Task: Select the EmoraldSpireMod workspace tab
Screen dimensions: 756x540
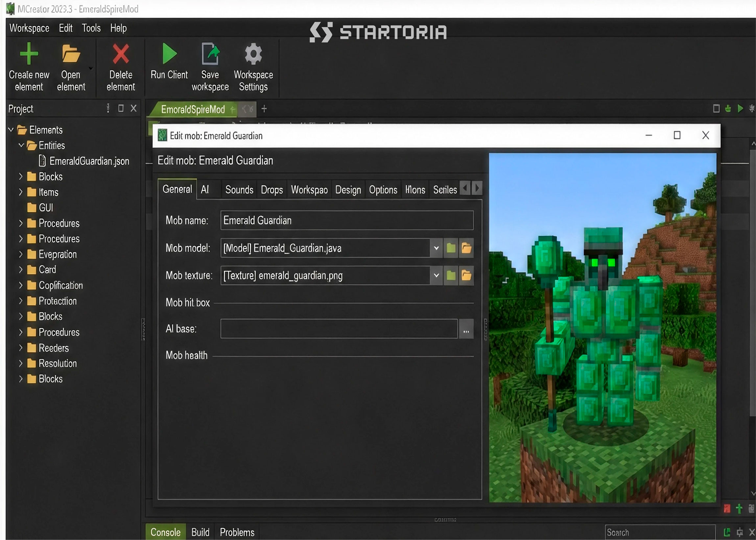Action: (x=193, y=109)
